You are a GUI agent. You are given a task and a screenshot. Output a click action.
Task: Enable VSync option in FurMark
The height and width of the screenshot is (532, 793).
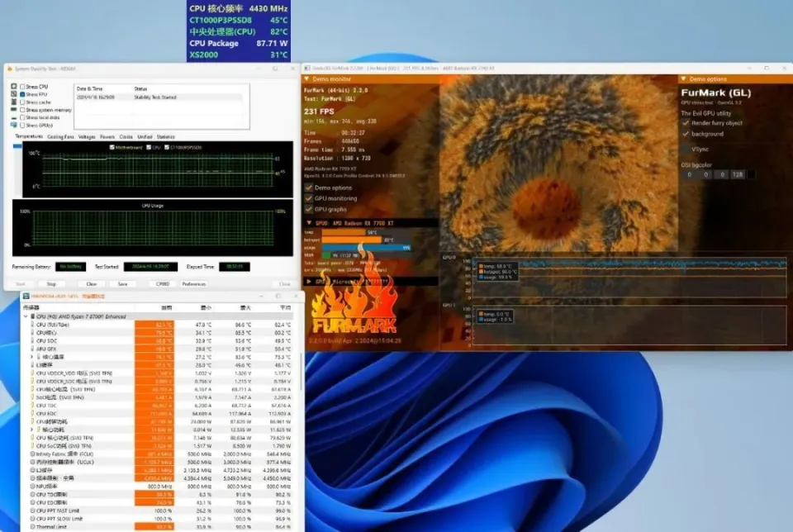686,150
